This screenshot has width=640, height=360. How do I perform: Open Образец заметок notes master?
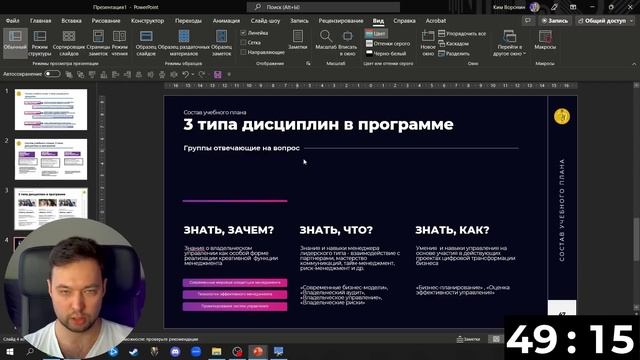point(221,42)
